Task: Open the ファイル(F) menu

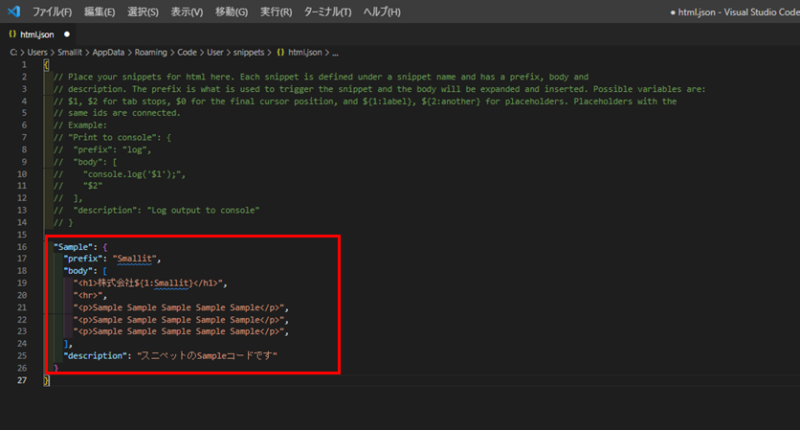Action: click(x=52, y=12)
